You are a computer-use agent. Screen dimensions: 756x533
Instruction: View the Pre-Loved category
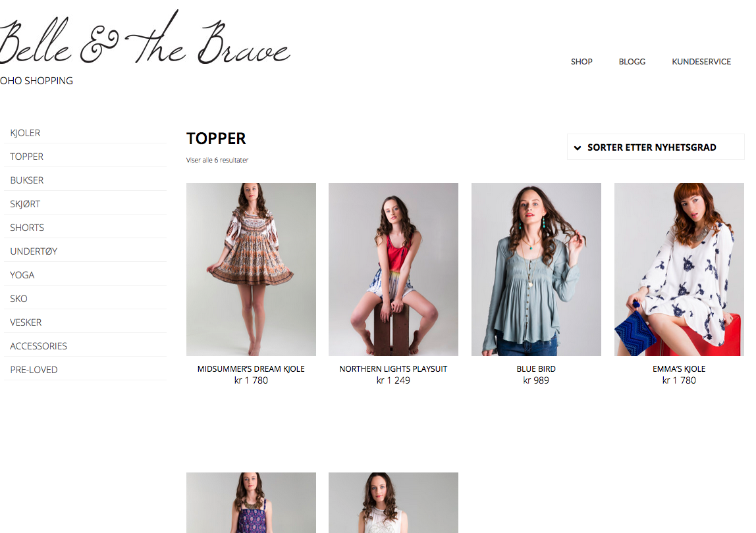(x=34, y=370)
